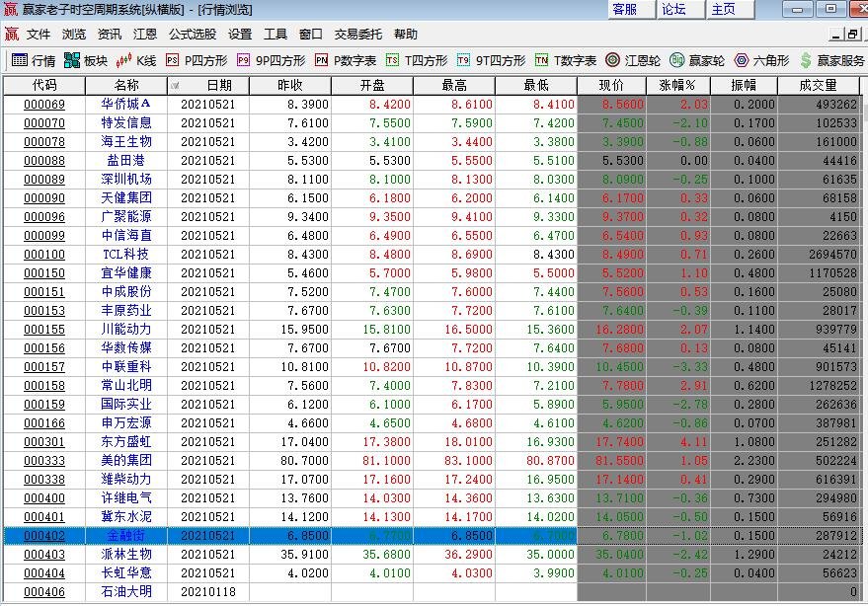The image size is (868, 606).
Task: Click the vertical scrollbar of stock list
Action: point(864,348)
